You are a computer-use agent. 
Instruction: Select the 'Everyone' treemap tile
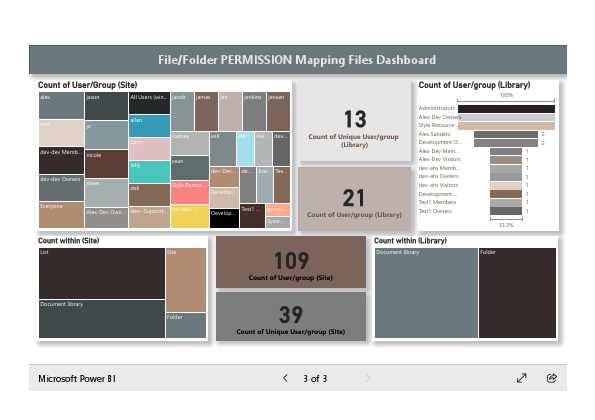(61, 215)
